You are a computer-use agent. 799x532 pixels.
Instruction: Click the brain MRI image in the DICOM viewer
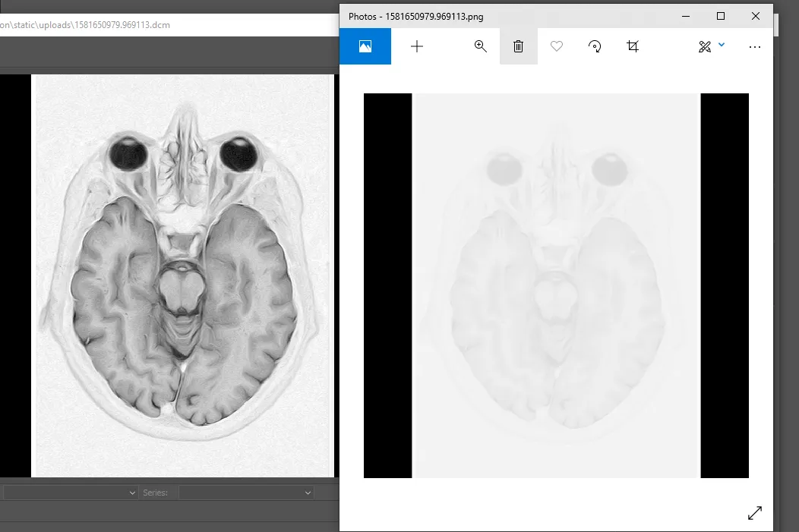(182, 275)
